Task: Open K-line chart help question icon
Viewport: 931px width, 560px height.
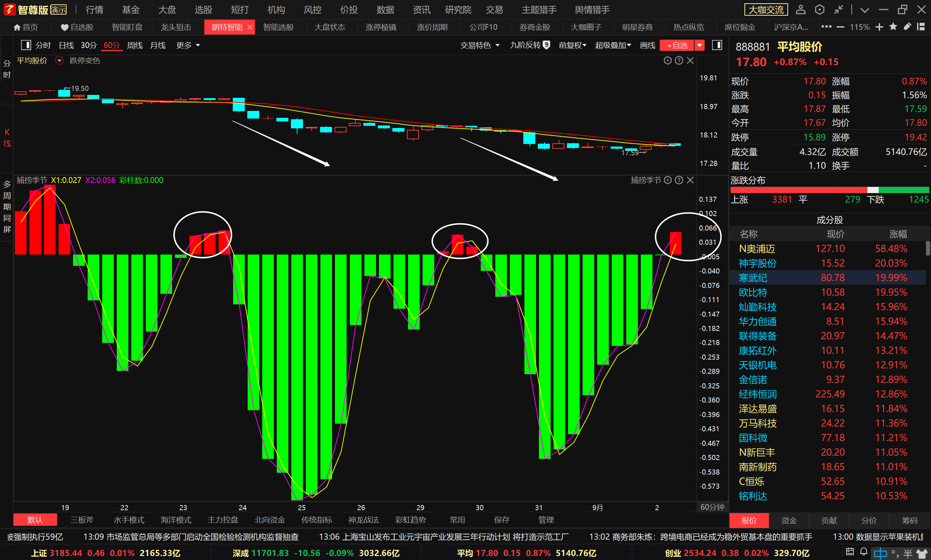Action: (x=679, y=60)
